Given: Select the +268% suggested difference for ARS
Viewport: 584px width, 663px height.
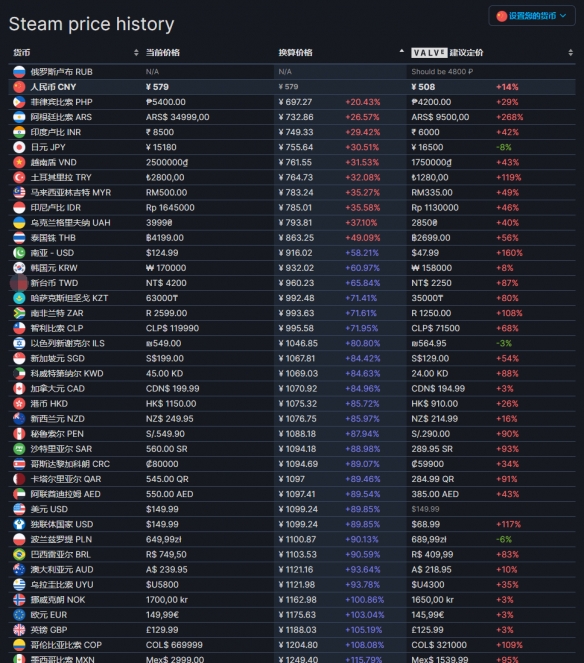Looking at the screenshot, I should (x=510, y=117).
